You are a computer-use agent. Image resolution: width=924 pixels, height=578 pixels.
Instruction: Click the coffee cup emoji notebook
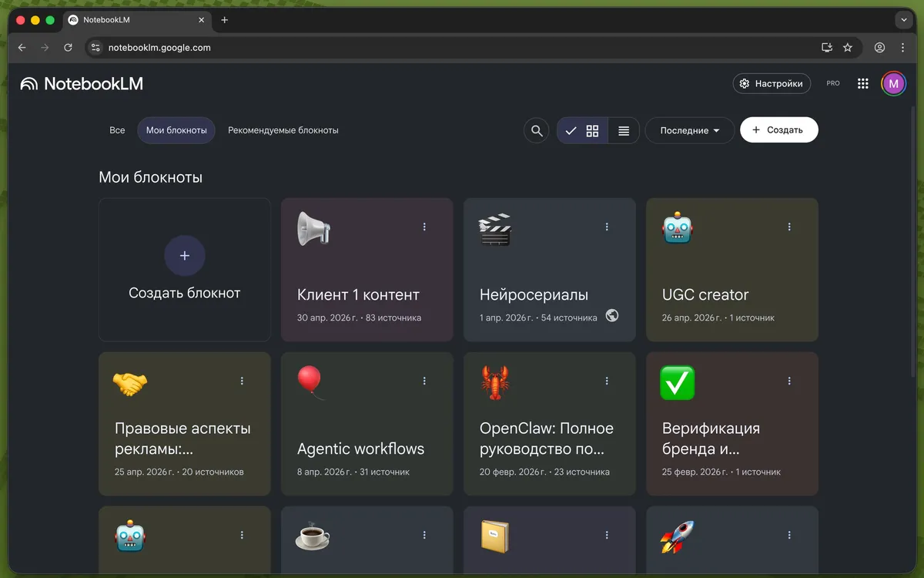[x=313, y=537]
